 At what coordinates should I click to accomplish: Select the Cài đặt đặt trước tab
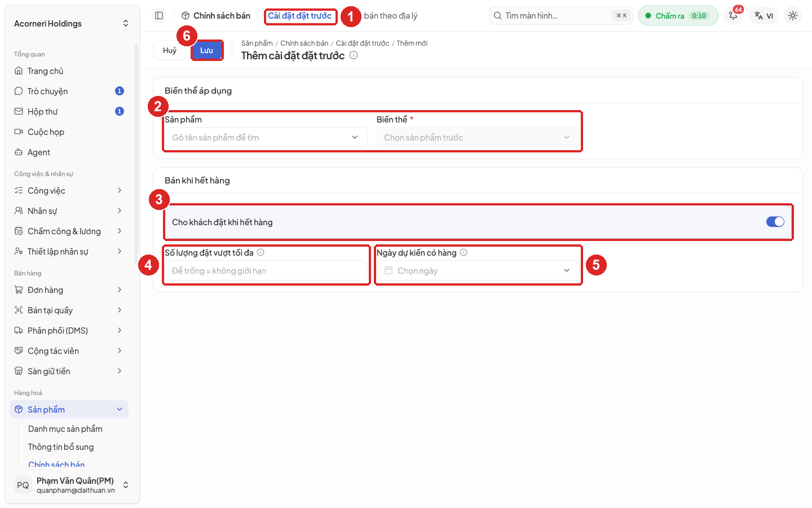(300, 16)
